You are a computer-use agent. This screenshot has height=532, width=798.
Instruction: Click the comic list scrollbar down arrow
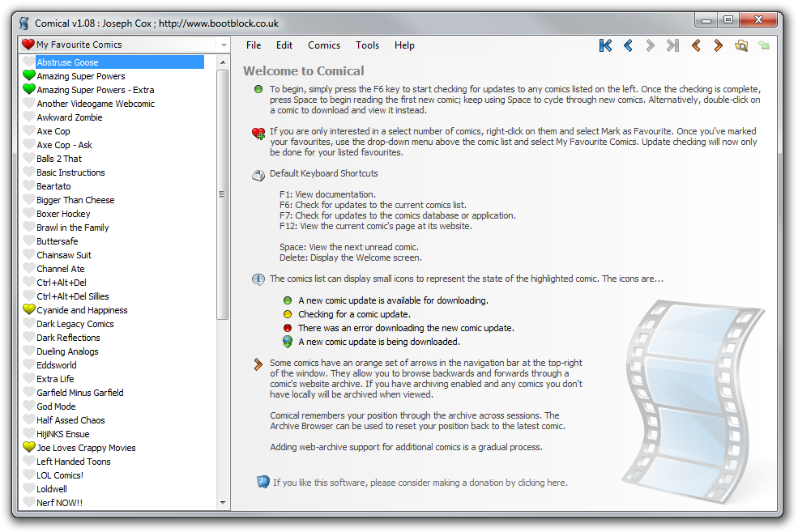click(224, 503)
